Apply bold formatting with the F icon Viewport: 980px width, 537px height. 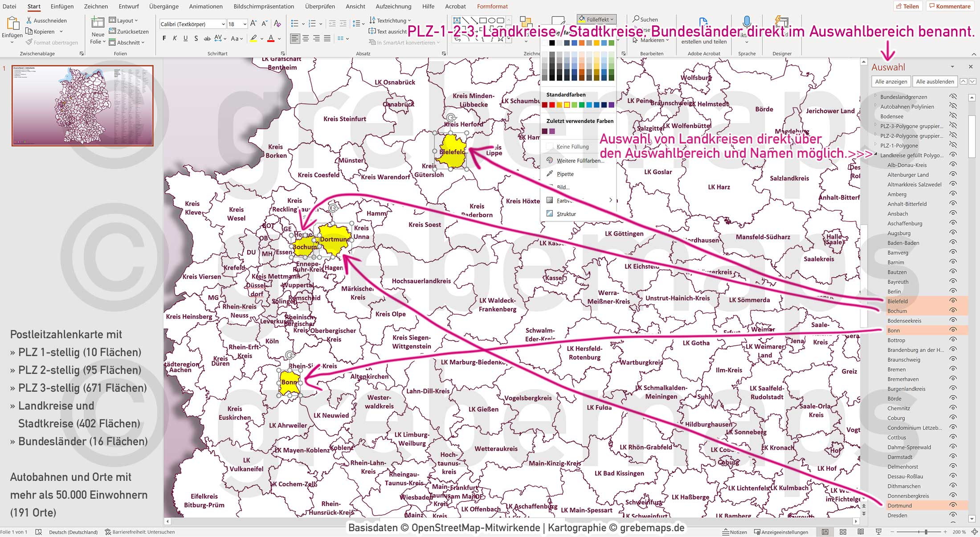[164, 38]
